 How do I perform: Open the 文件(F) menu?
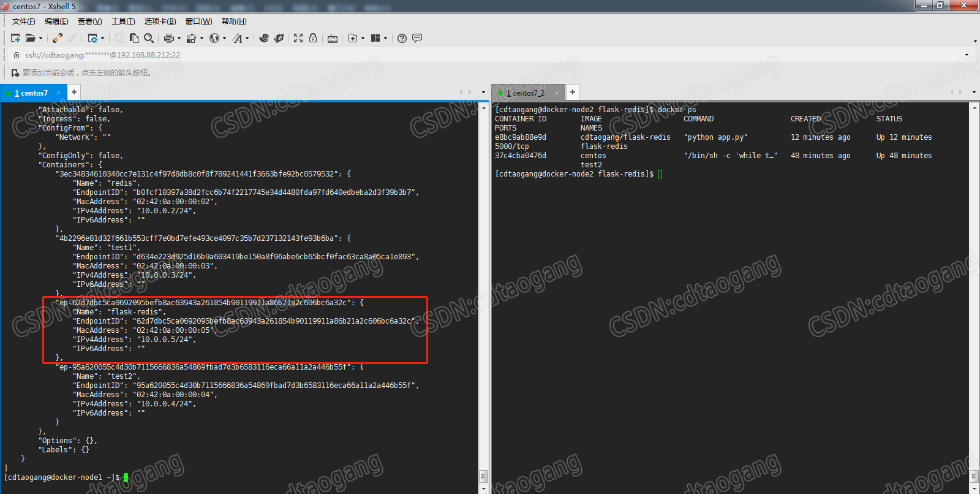(24, 21)
